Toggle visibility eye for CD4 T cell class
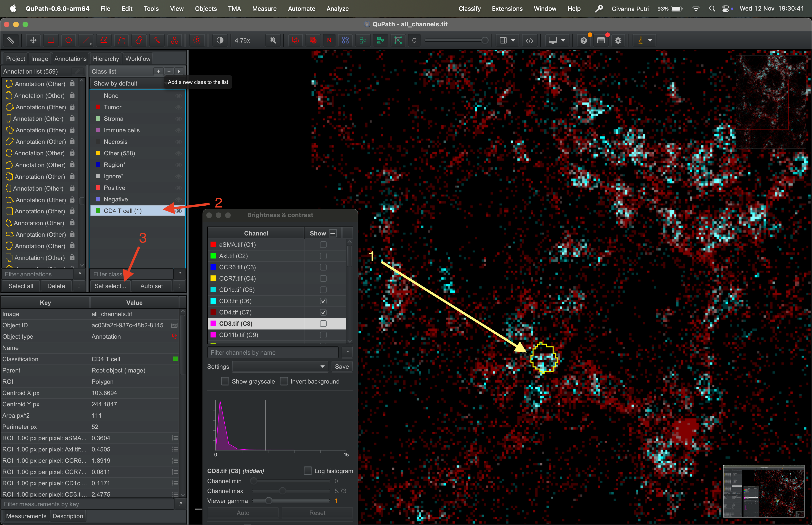 coord(178,211)
